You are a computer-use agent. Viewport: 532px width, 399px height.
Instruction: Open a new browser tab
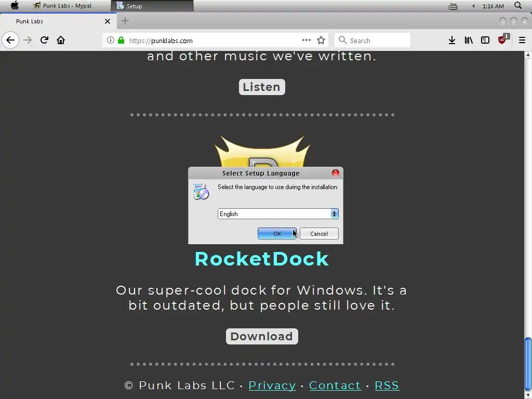coord(125,21)
